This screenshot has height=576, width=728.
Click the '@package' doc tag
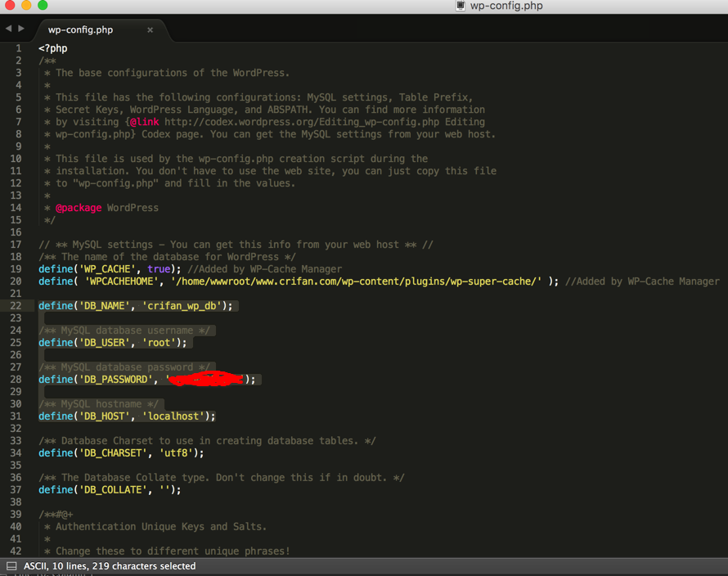(79, 208)
